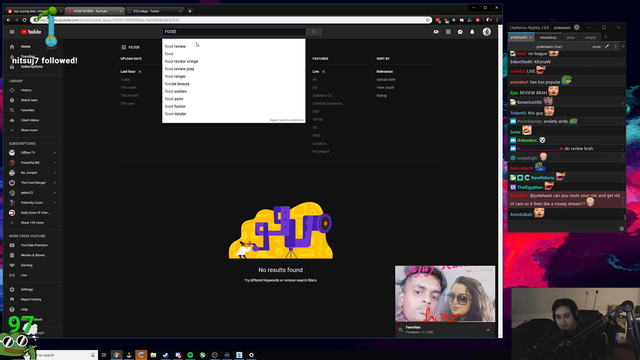Screen dimensions: 640x360
Task: Open YouTube Premium in the sidebar
Action: pyautogui.click(x=33, y=245)
